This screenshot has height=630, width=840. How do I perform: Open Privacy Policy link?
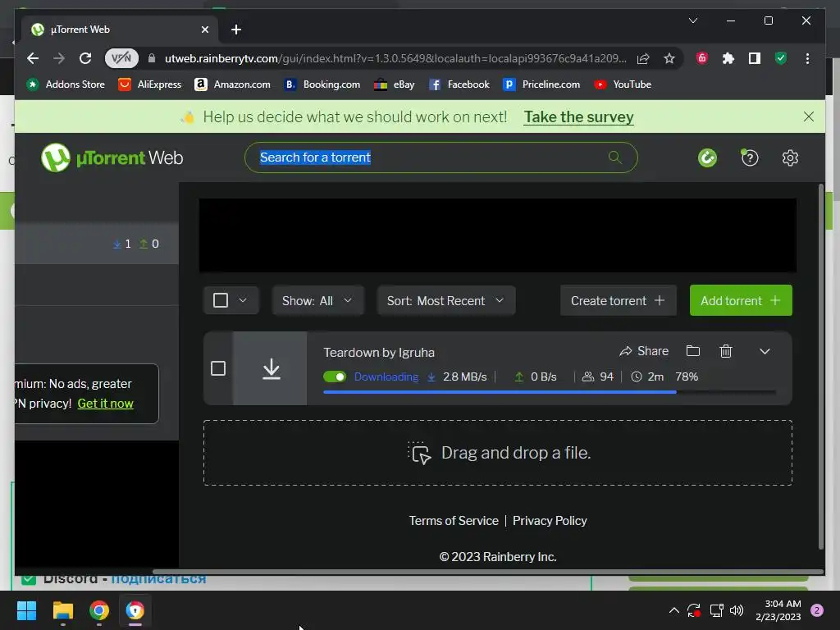tap(550, 521)
